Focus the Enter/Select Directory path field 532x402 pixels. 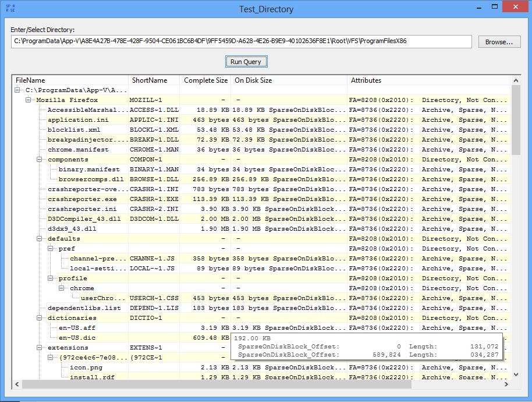coord(241,41)
